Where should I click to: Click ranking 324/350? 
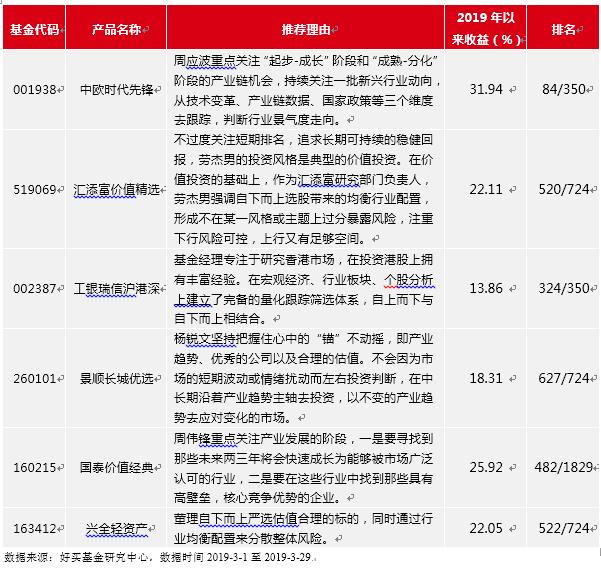click(x=563, y=288)
